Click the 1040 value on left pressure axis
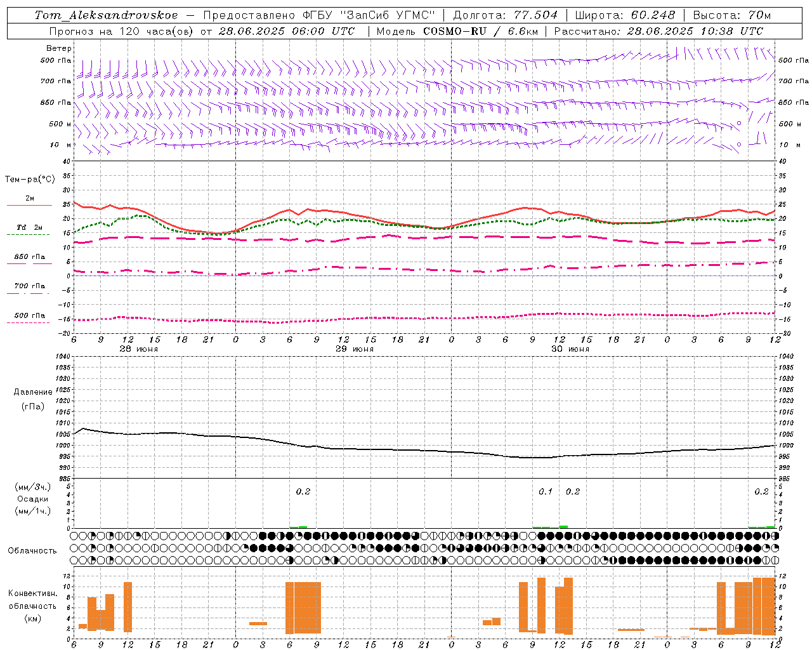Screen dimensions: 812x650 64,356
